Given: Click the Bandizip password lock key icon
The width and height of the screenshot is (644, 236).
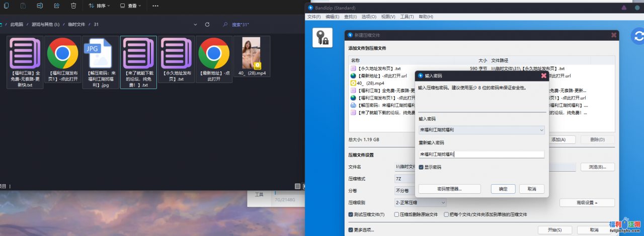Looking at the screenshot, I should point(322,38).
